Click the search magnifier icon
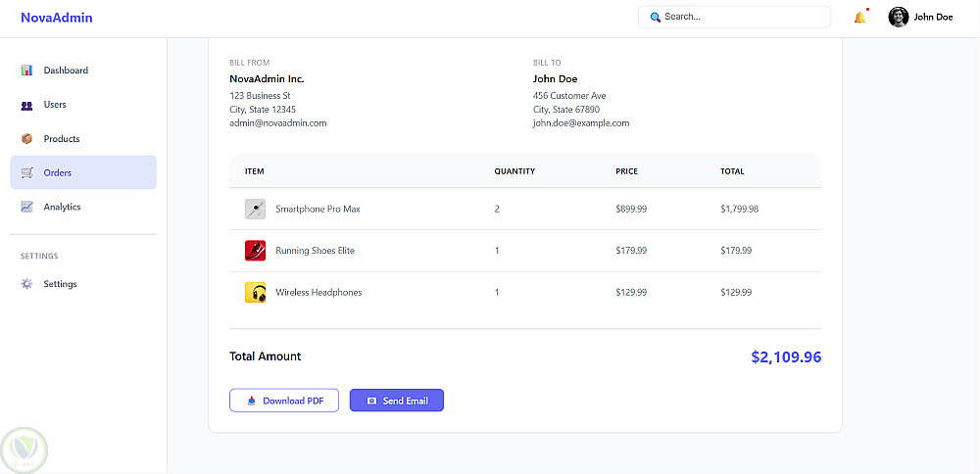The height and width of the screenshot is (474, 980). [656, 17]
